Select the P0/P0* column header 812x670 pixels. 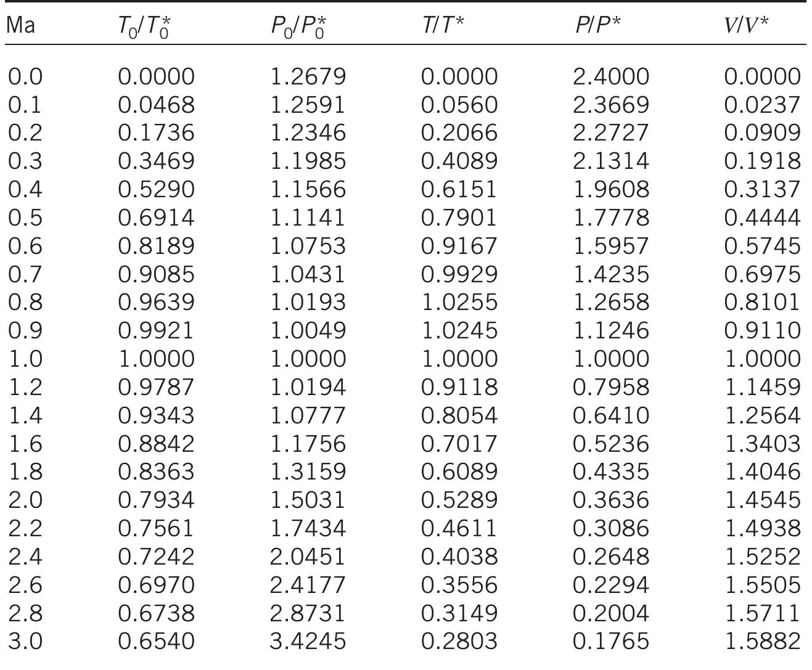tap(298, 27)
